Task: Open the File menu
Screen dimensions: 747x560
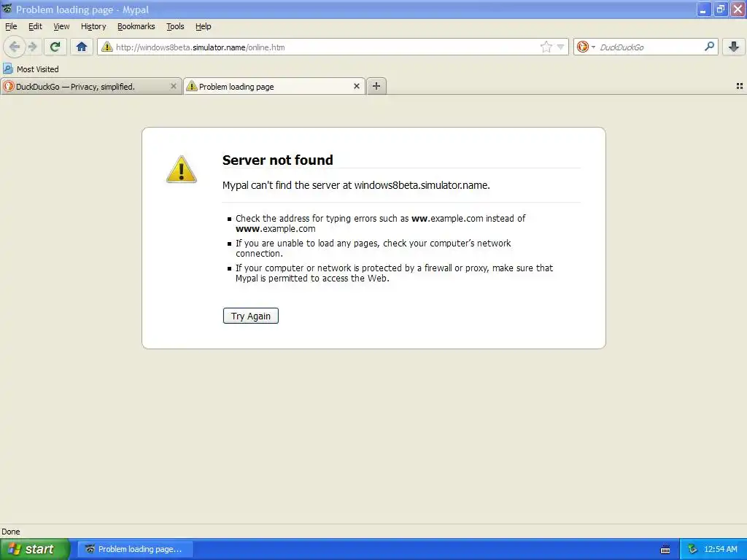Action: [11, 26]
